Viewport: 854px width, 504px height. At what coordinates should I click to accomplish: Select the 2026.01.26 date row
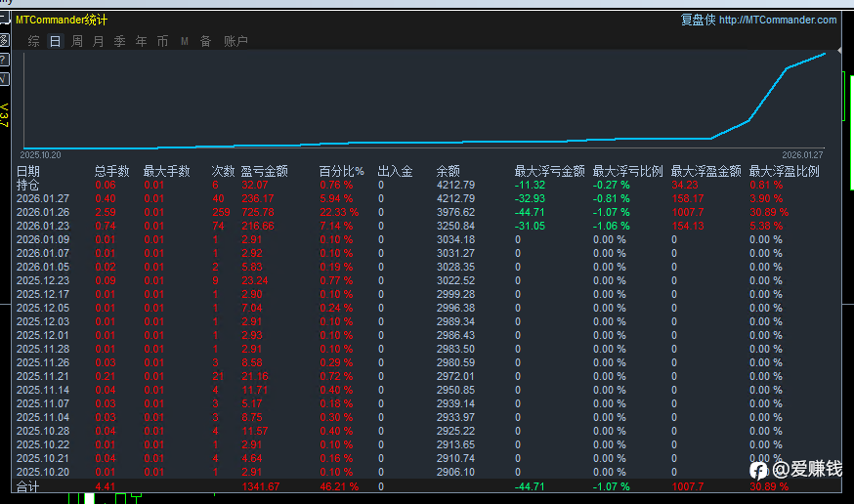coord(426,212)
